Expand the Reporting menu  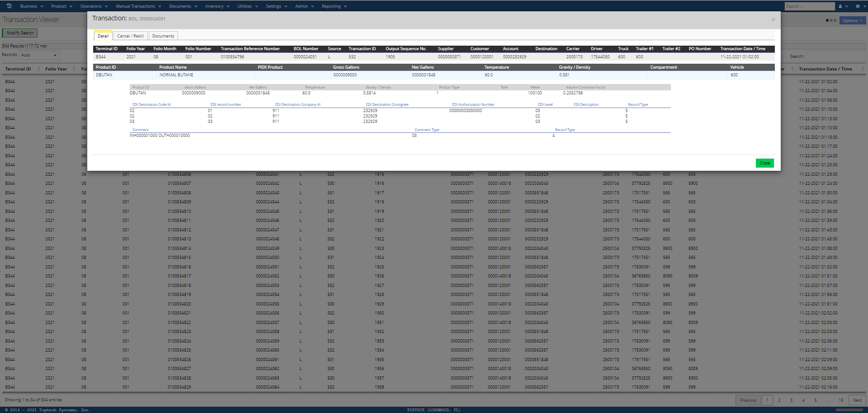[x=334, y=6]
